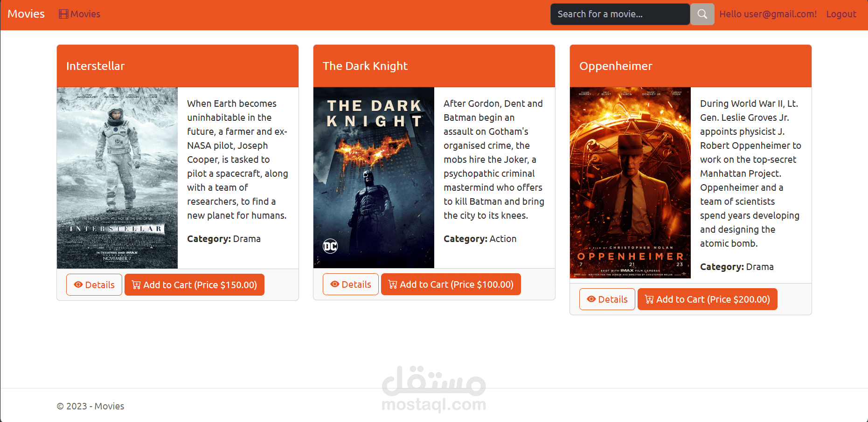The height and width of the screenshot is (422, 868).
Task: Click the Oppenheimer movie poster
Action: (630, 183)
